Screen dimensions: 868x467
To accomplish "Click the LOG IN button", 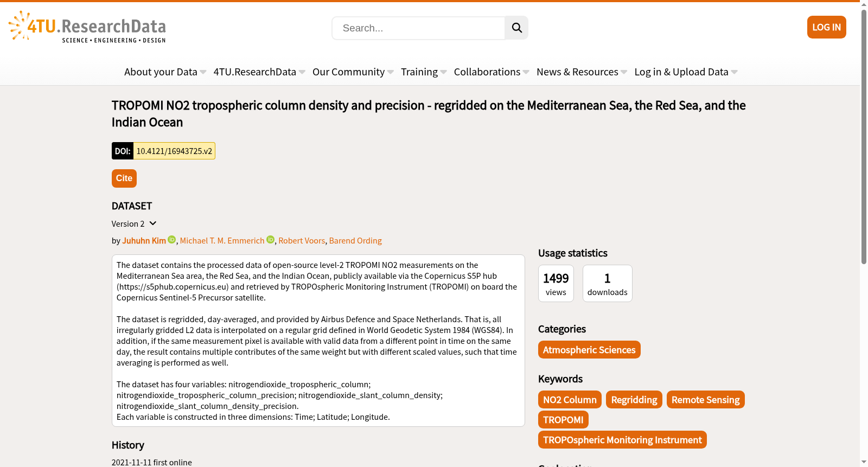I will (x=826, y=27).
